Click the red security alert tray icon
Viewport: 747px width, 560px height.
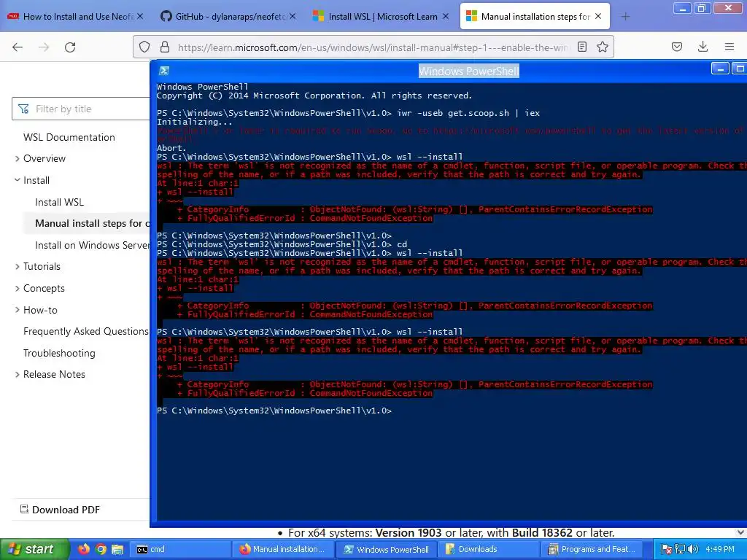tap(667, 549)
